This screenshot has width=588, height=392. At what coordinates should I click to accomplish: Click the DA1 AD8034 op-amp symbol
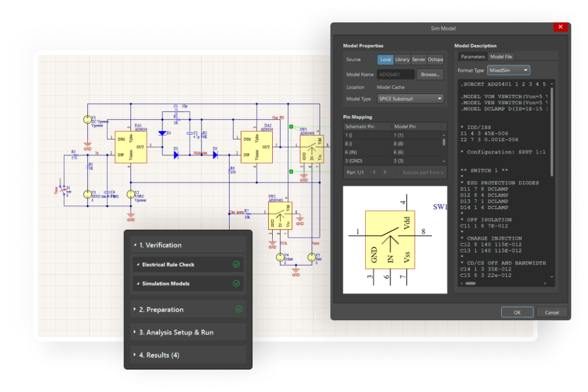(x=131, y=148)
